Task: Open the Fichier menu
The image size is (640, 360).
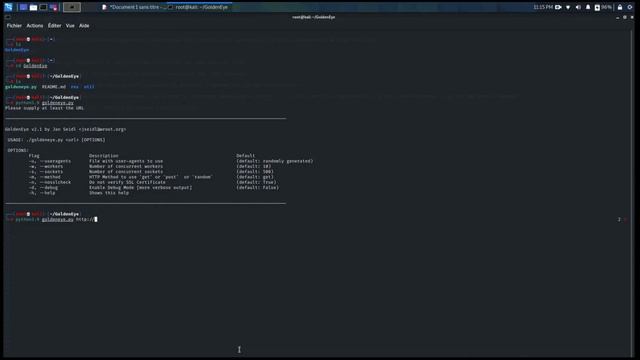Action: click(x=14, y=25)
